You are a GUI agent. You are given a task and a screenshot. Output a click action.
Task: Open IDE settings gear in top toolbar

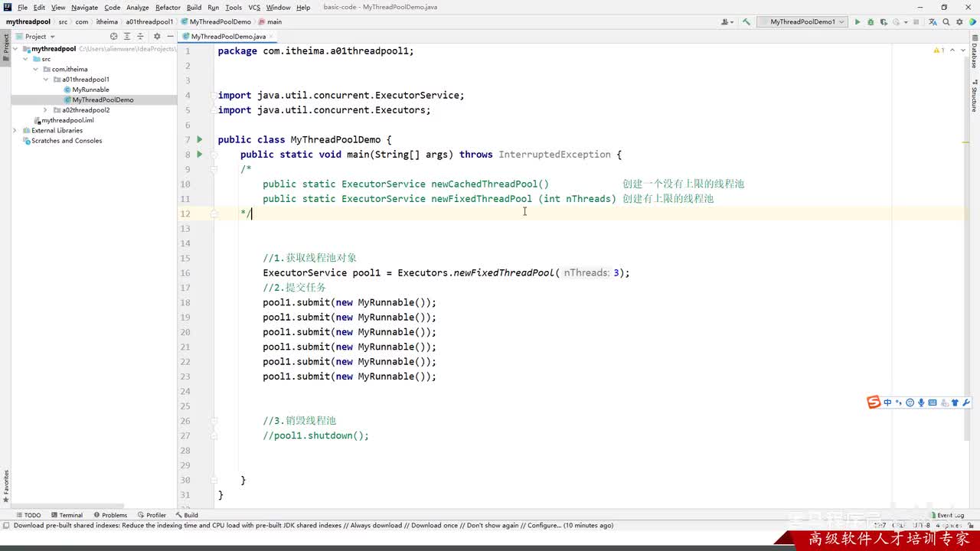[959, 22]
